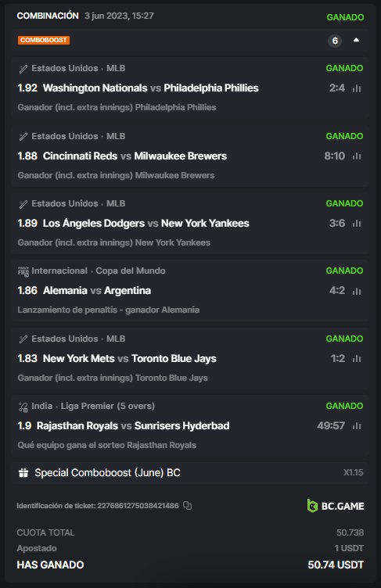Click the Special Comboboost (June) BC row

point(190,472)
